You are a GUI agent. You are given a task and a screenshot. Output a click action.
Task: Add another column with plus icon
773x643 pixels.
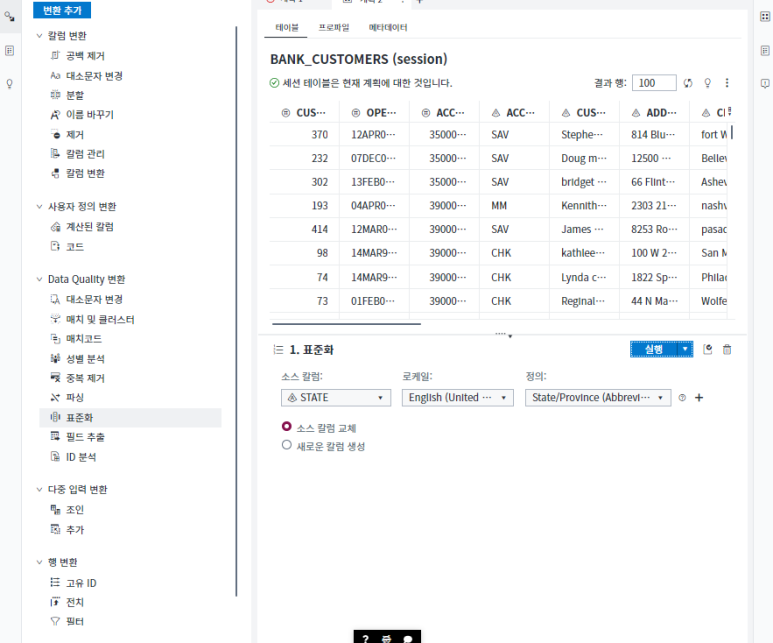click(x=699, y=397)
